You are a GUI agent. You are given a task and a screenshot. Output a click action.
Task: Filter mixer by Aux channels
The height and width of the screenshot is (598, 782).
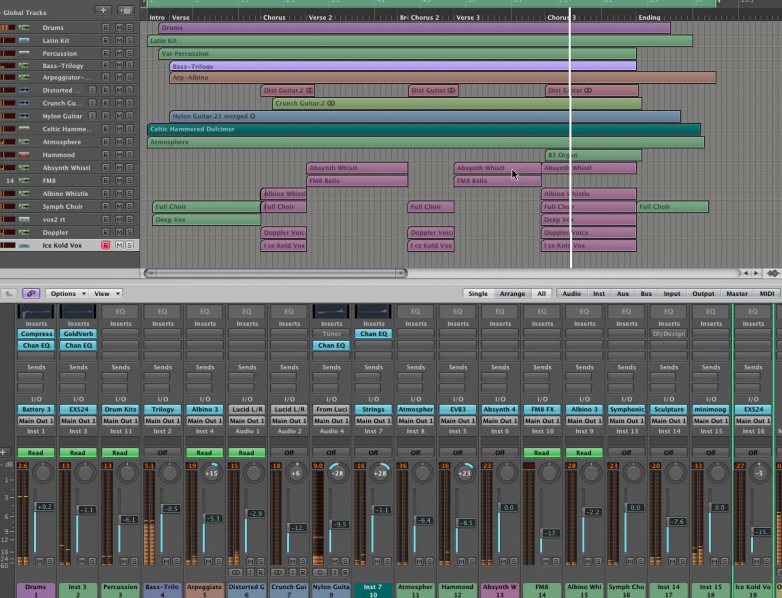(x=622, y=293)
